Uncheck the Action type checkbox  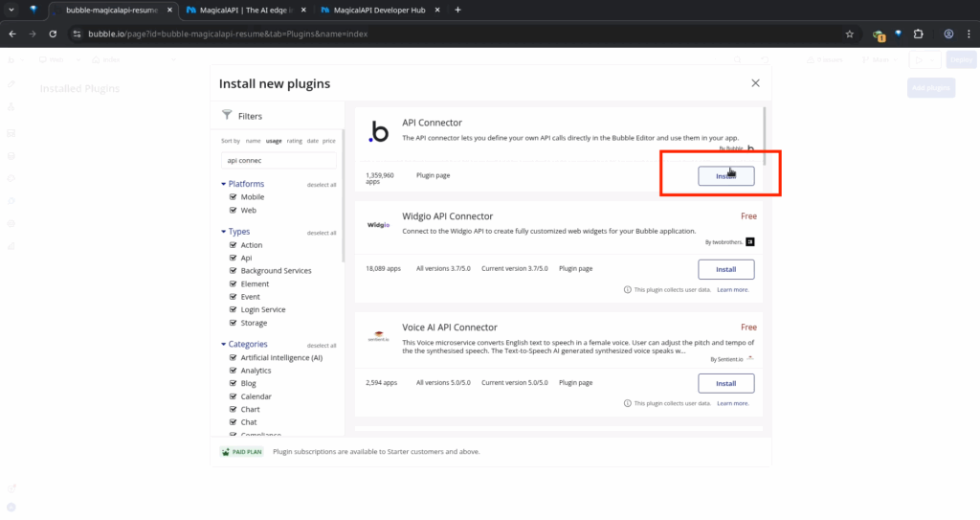click(234, 244)
